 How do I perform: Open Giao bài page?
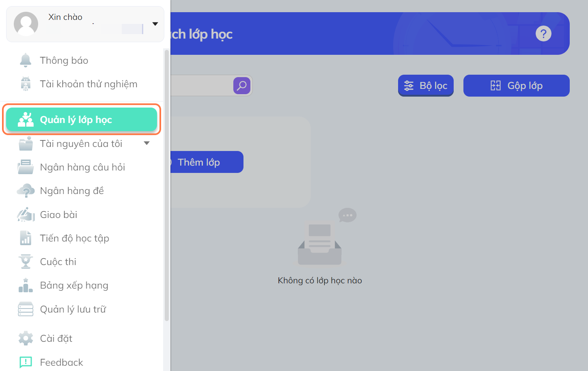58,215
